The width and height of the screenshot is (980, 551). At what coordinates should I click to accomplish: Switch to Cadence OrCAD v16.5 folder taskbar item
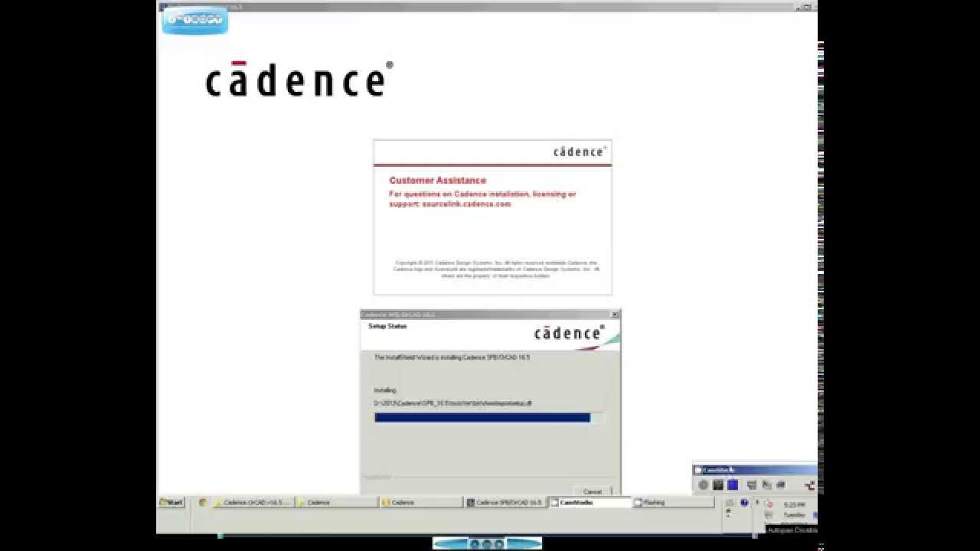point(253,503)
